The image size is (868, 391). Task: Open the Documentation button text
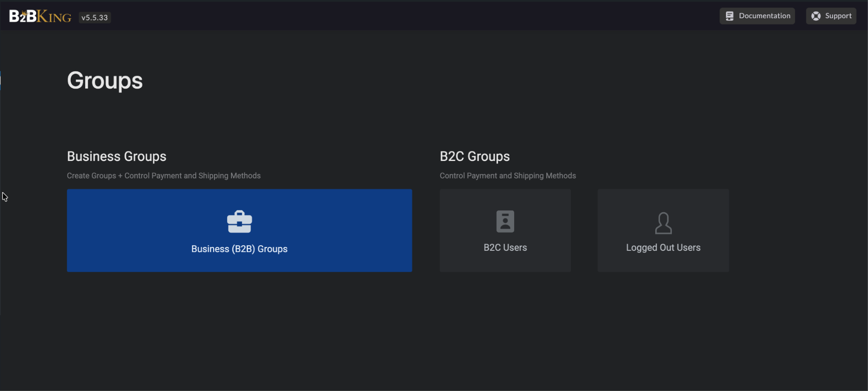[x=765, y=16]
